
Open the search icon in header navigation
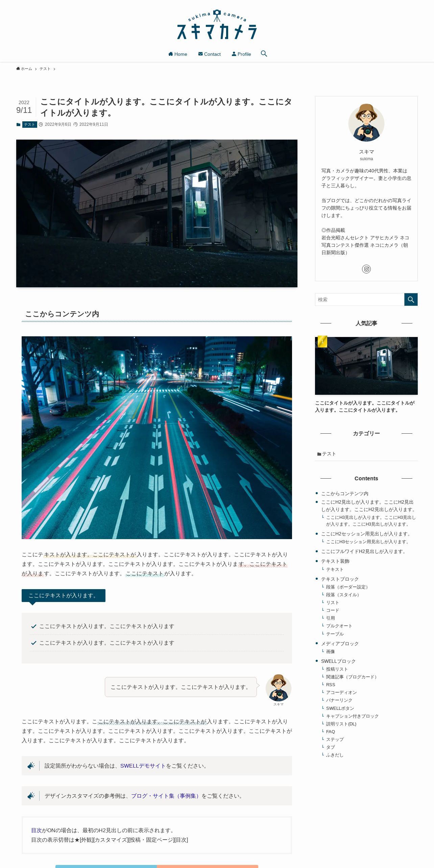[264, 54]
